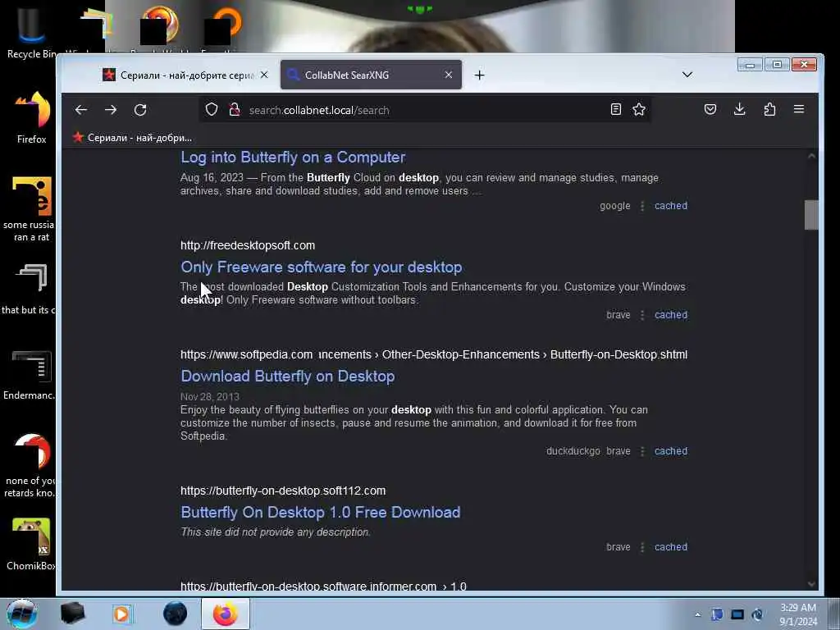840x630 pixels.
Task: Open the Firefox hamburger menu
Action: pyautogui.click(x=799, y=109)
